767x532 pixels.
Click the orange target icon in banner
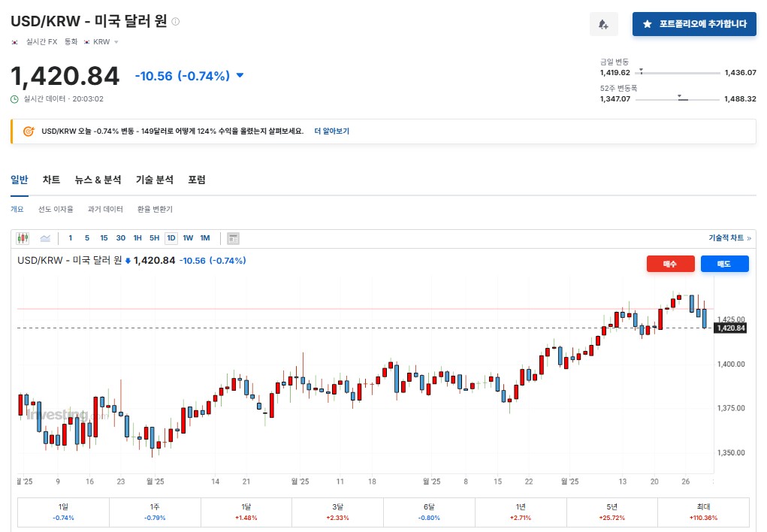(x=29, y=131)
